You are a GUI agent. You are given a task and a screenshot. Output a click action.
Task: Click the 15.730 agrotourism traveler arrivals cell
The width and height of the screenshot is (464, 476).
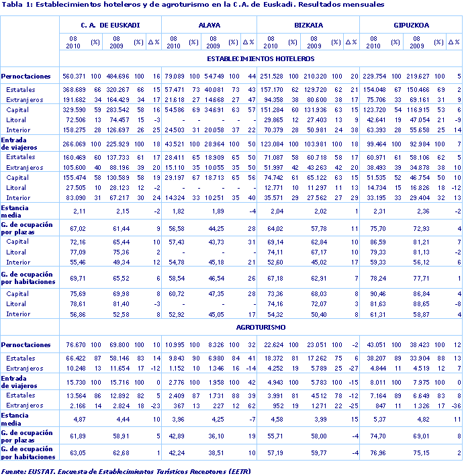tap(77, 382)
